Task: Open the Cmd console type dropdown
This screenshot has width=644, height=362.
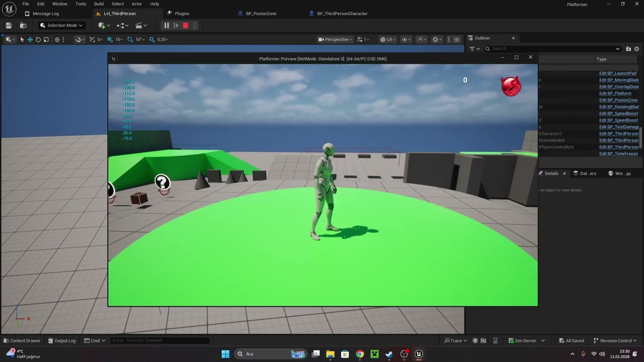Action: (95, 340)
